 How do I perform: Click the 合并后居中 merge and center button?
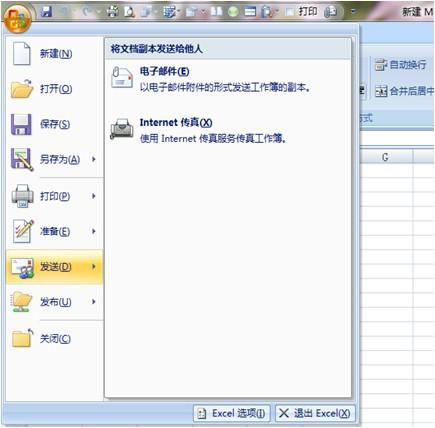404,91
